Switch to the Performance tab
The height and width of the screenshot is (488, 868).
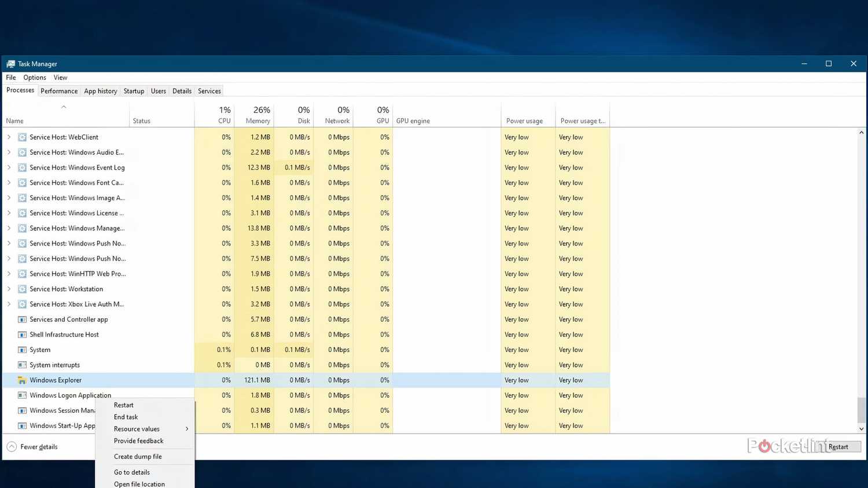pos(59,91)
